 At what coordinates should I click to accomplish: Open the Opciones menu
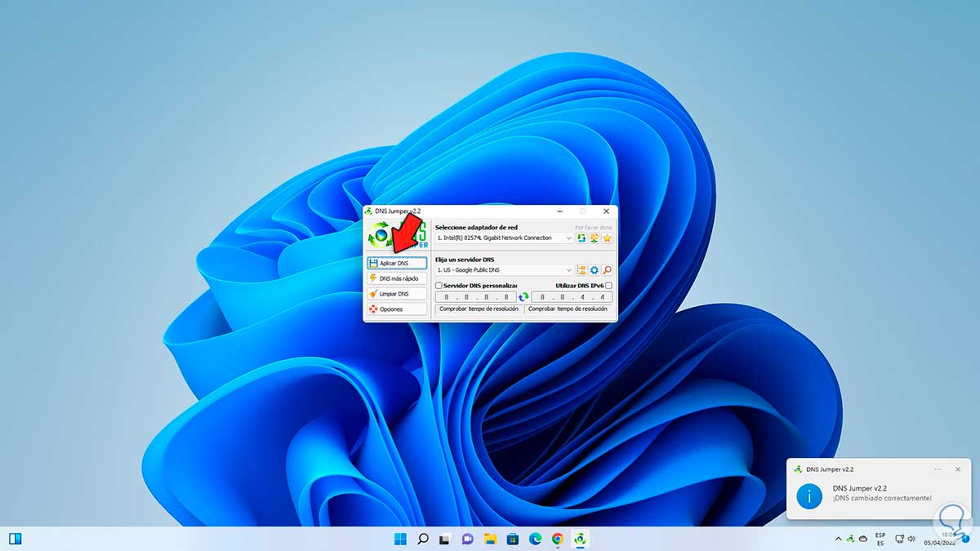click(x=396, y=309)
